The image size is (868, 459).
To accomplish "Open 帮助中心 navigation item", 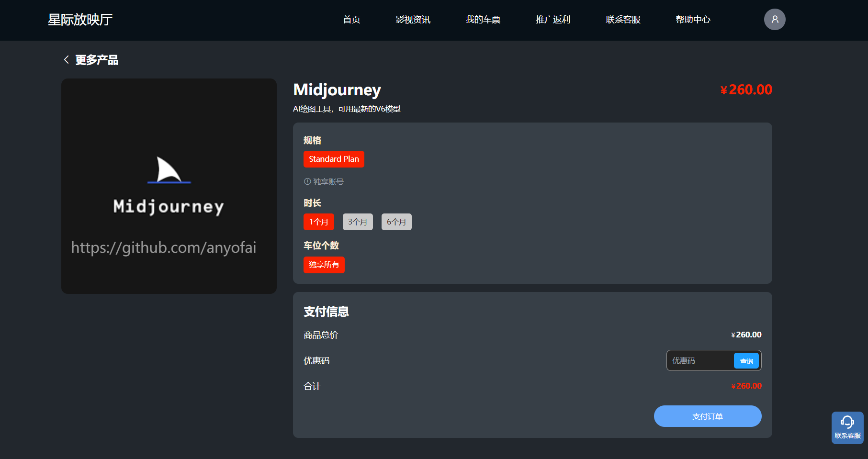I will click(x=693, y=20).
